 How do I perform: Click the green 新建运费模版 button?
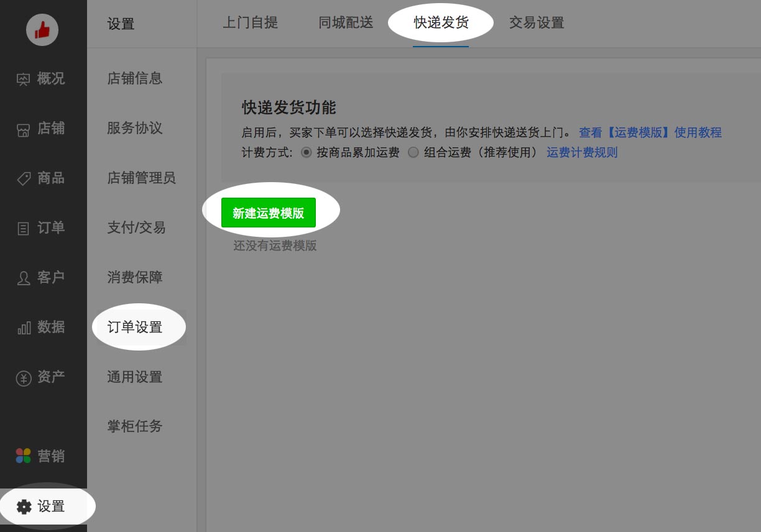[269, 213]
